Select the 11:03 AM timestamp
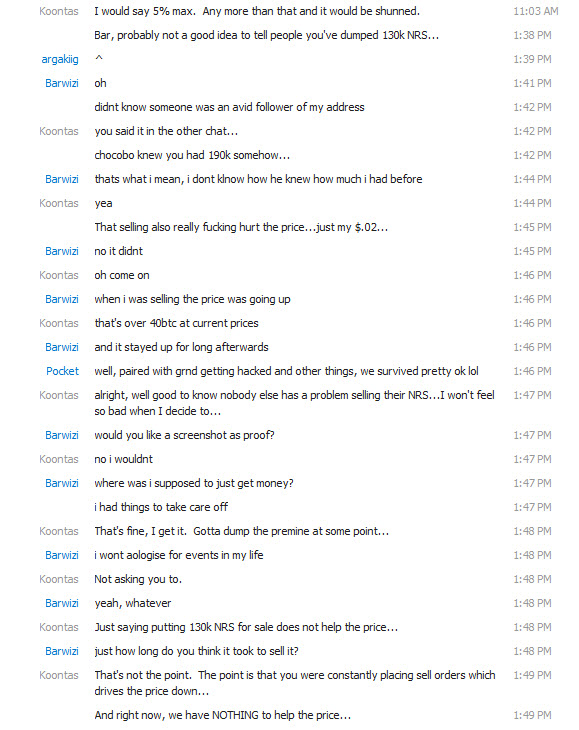 coord(536,11)
